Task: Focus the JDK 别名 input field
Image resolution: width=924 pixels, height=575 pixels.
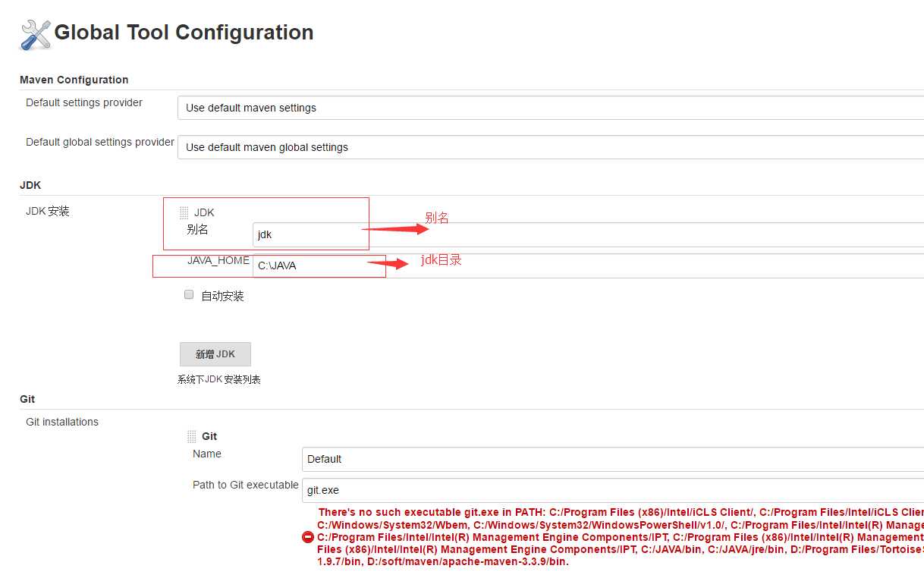Action: 588,234
